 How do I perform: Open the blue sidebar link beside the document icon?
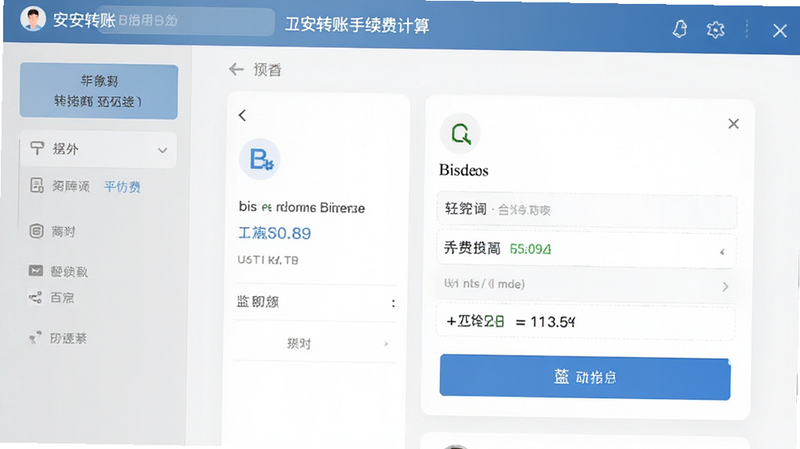pyautogui.click(x=122, y=187)
